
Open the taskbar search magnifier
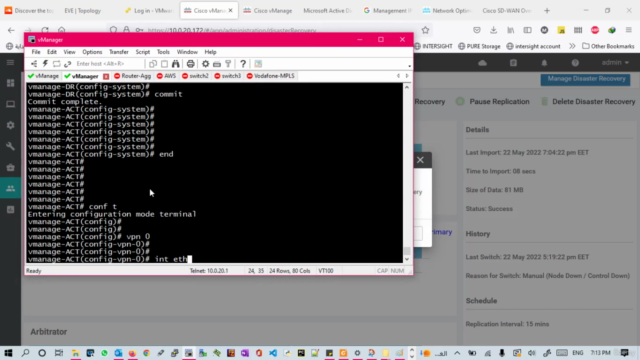(x=25, y=353)
